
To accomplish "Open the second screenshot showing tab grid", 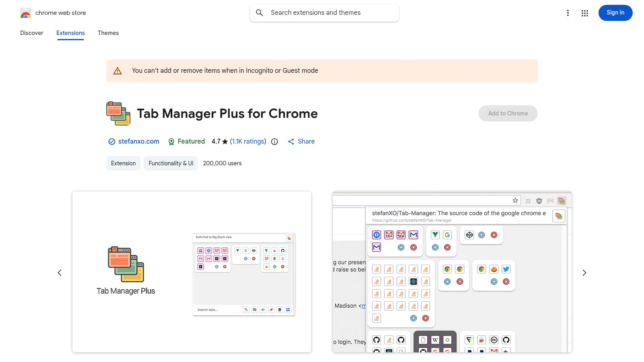I will tap(452, 272).
